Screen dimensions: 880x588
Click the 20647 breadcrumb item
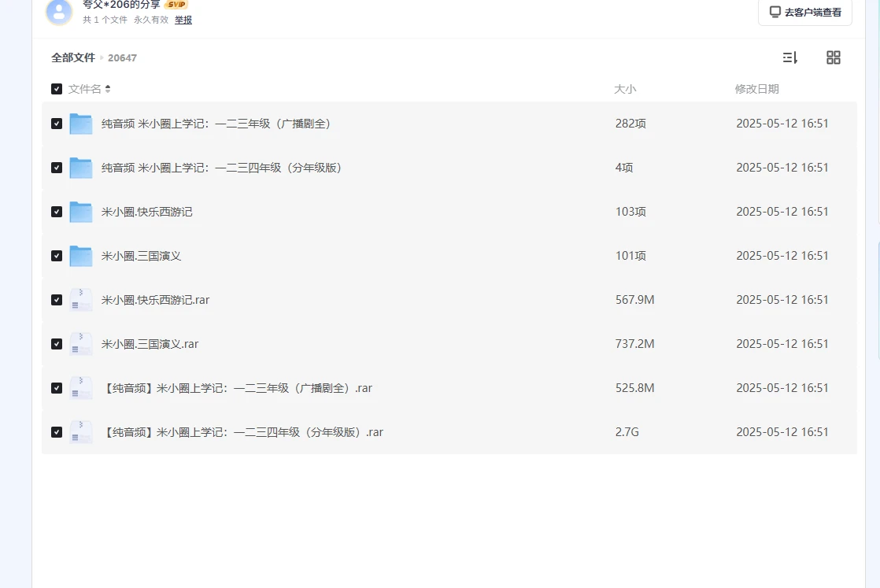tap(122, 57)
